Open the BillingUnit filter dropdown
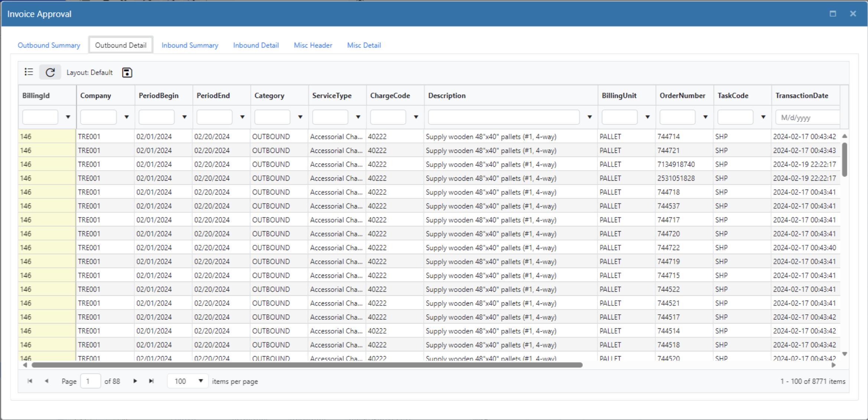Screen dimensions: 868x420 pyautogui.click(x=647, y=117)
